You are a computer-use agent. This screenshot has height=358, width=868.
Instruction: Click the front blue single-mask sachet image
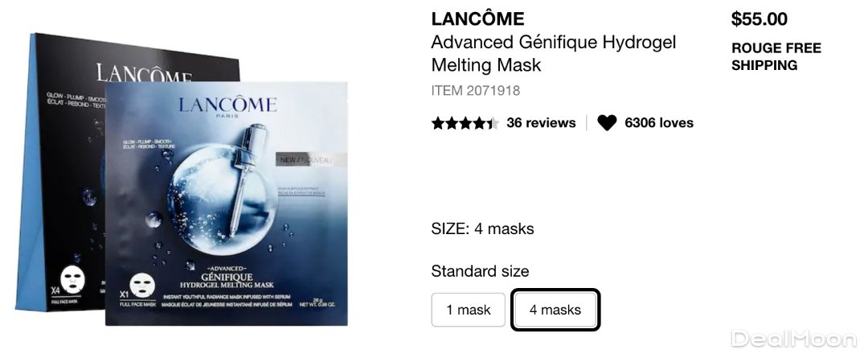pyautogui.click(x=227, y=204)
